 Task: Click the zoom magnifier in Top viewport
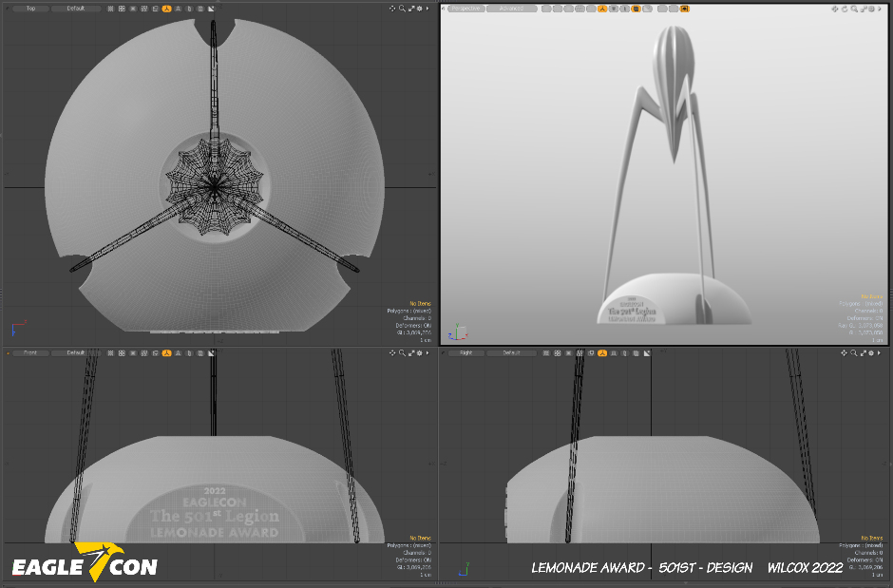click(x=402, y=9)
